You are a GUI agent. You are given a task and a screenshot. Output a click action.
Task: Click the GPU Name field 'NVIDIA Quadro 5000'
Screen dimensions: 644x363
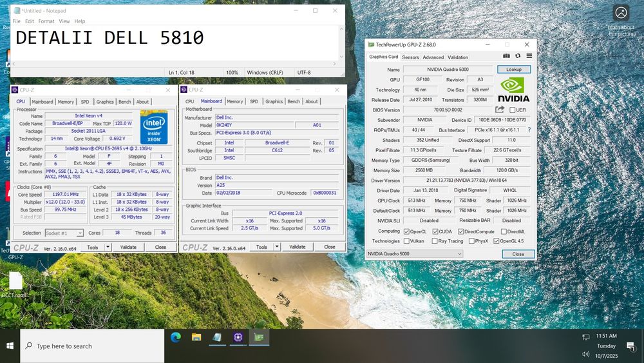coord(448,70)
